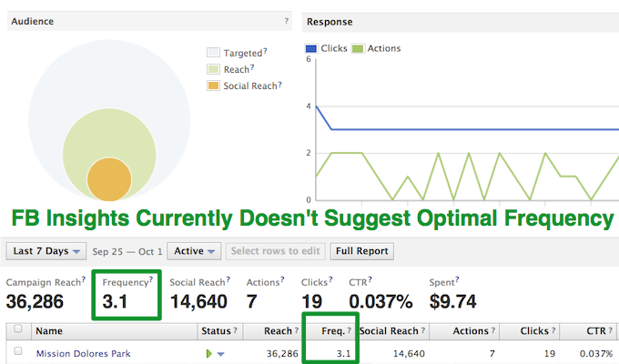This screenshot has height=364, width=619.
Task: Click the blue Clicks legend swatch
Action: pyautogui.click(x=311, y=48)
